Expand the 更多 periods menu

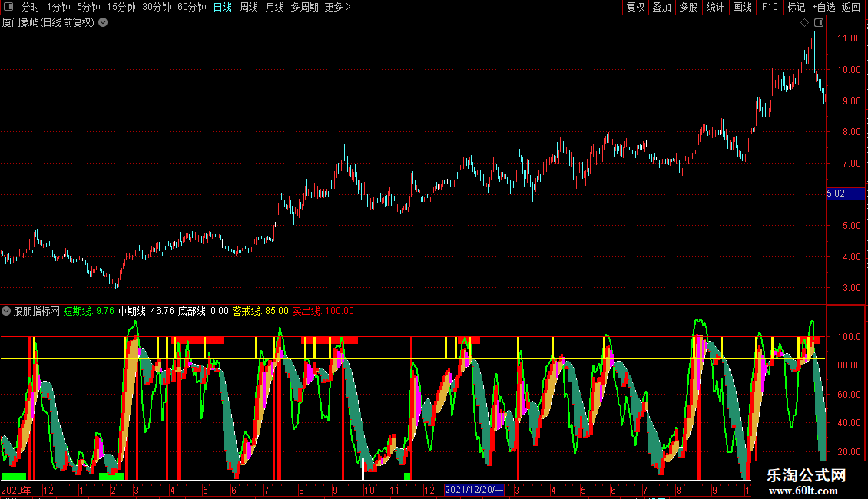338,7
